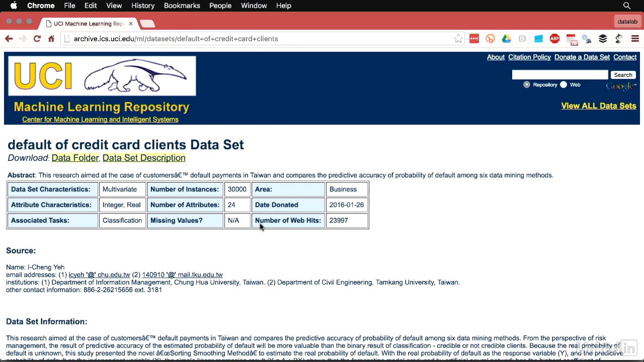Select the Repository search radio button
This screenshot has width=644, height=362.
coord(527,84)
